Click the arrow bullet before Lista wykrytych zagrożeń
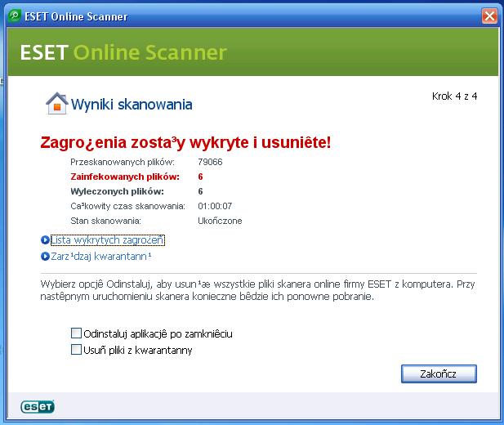504x425 pixels. tap(45, 240)
